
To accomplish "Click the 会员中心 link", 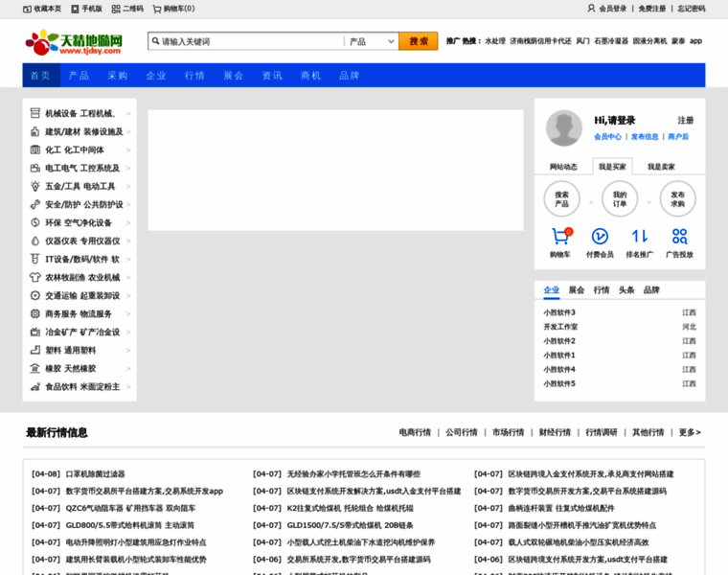I will 607,137.
